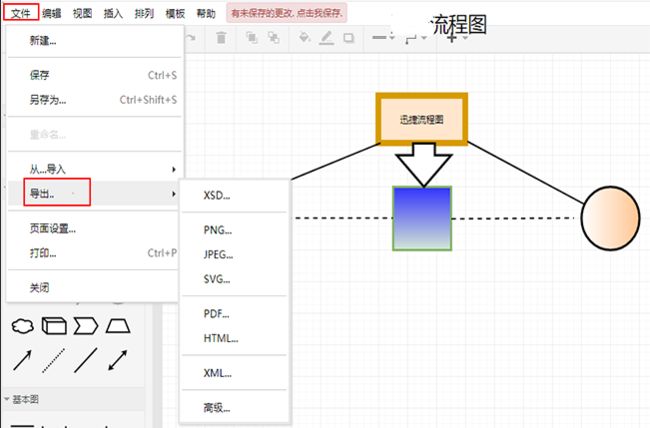The width and height of the screenshot is (650, 428).
Task: Export as SVG...
Action: (234, 279)
